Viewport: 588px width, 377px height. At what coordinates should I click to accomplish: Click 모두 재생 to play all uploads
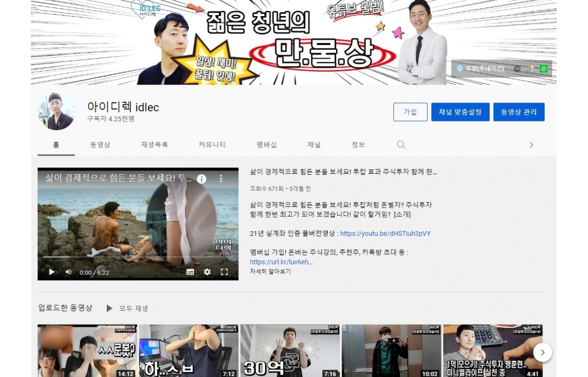click(x=127, y=309)
